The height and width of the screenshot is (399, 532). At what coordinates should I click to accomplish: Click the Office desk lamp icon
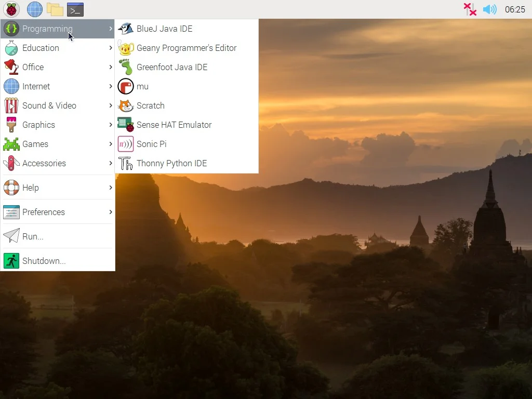(x=11, y=67)
